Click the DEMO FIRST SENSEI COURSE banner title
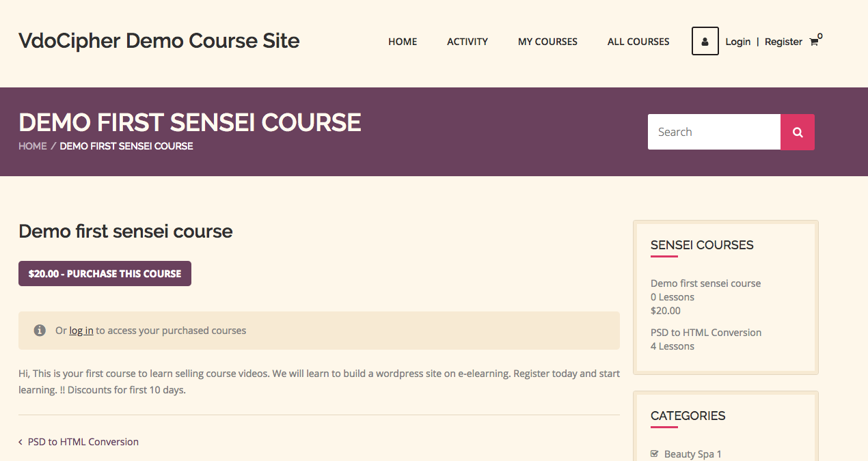Viewport: 868px width, 461px height. click(x=190, y=122)
